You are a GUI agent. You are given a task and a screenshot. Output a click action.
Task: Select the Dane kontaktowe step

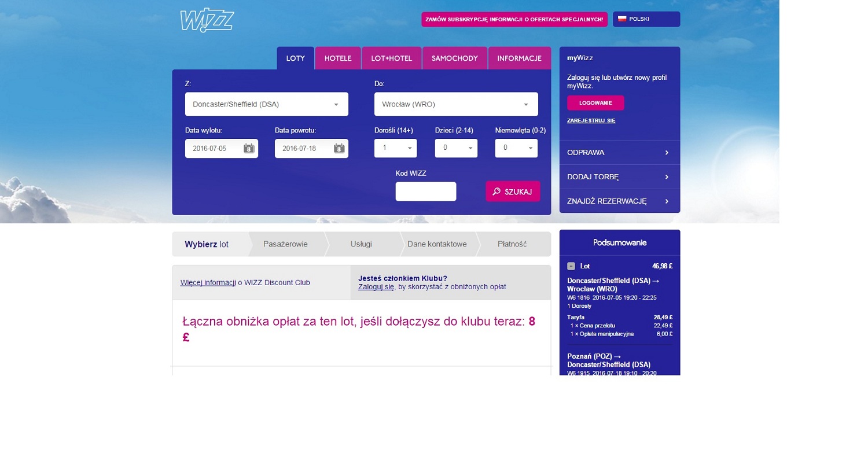[x=437, y=244]
